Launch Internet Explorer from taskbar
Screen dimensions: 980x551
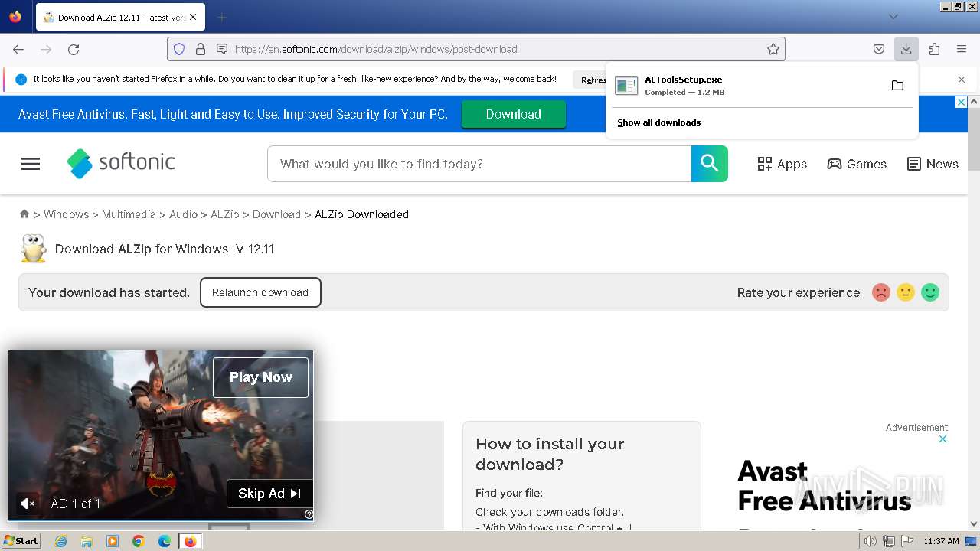point(60,541)
